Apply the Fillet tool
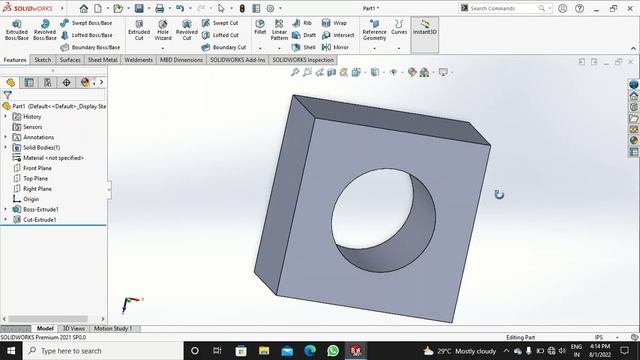The width and height of the screenshot is (640, 360). click(x=260, y=27)
